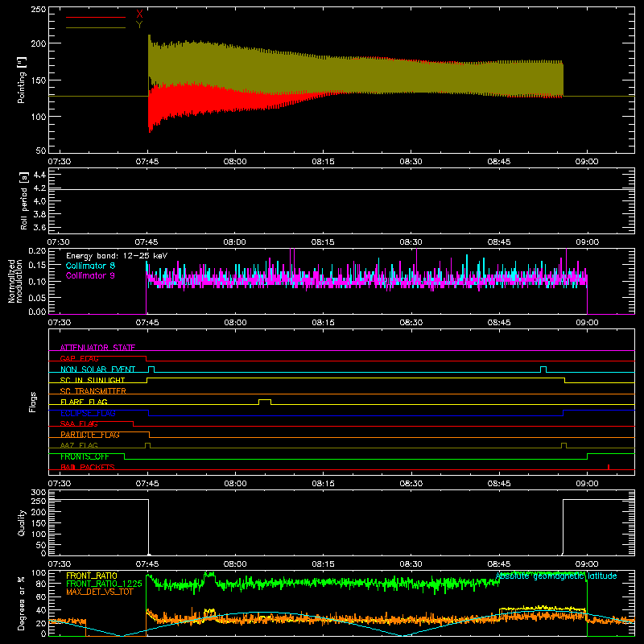644x644 pixels.
Task: Select the text 'Energy band: 12-25 keV'
Action: point(117,256)
